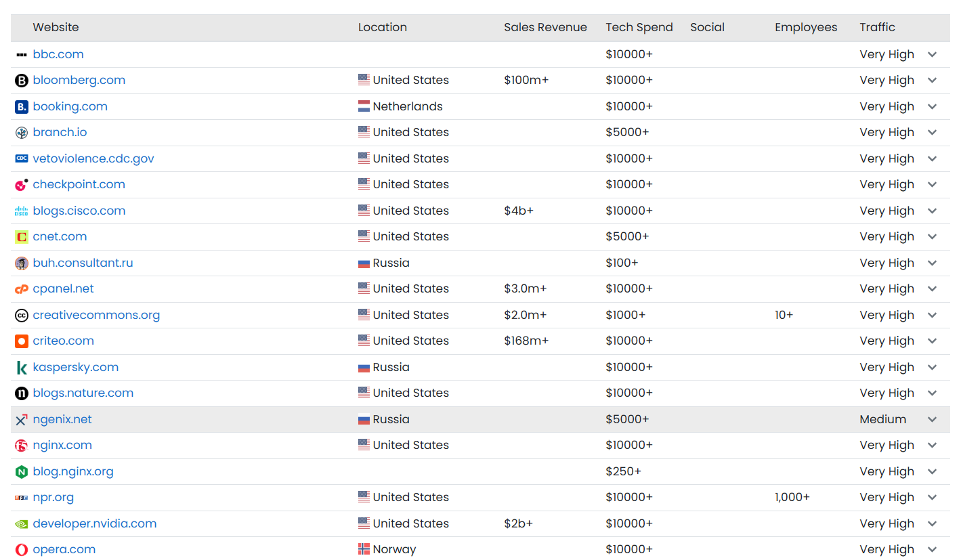Expand the kaspersky.com row chevron

pos(933,367)
